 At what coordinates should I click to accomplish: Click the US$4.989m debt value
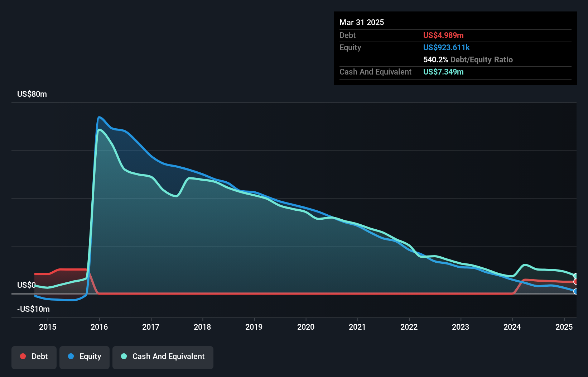tap(443, 35)
